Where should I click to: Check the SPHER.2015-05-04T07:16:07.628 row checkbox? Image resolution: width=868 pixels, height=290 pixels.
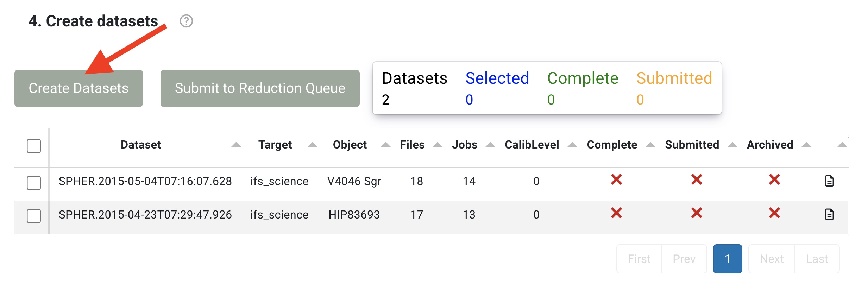[x=34, y=183]
